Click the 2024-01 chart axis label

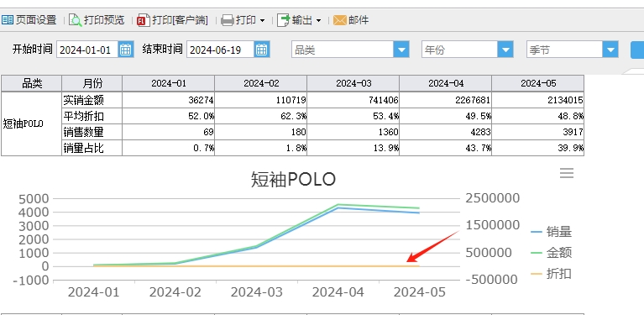point(94,292)
